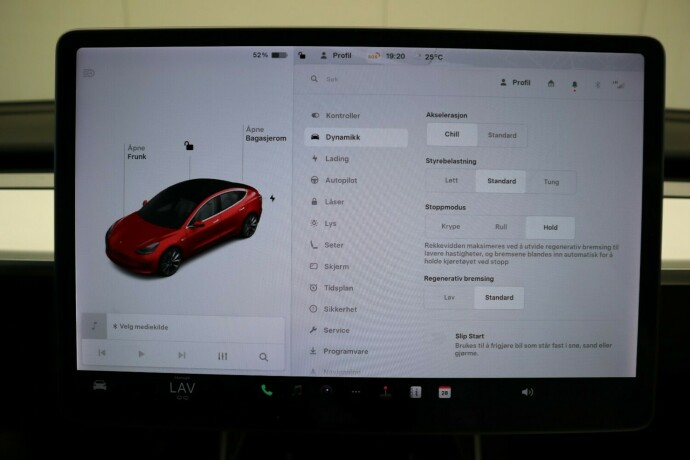690x460 pixels.
Task: Skip to next track
Action: click(181, 355)
